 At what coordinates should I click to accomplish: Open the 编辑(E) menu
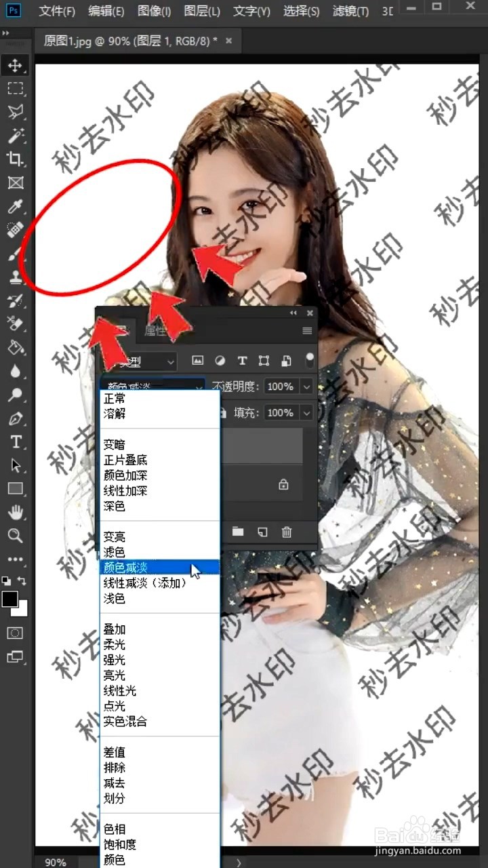106,12
